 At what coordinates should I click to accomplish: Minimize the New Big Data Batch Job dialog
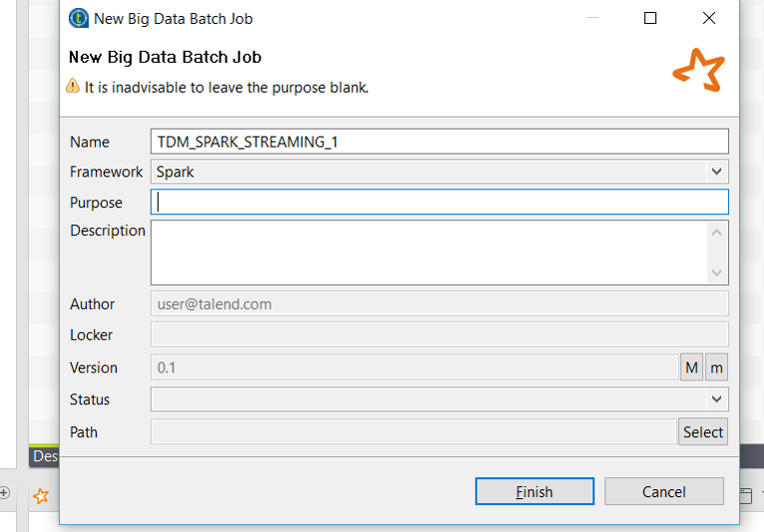pos(592,18)
